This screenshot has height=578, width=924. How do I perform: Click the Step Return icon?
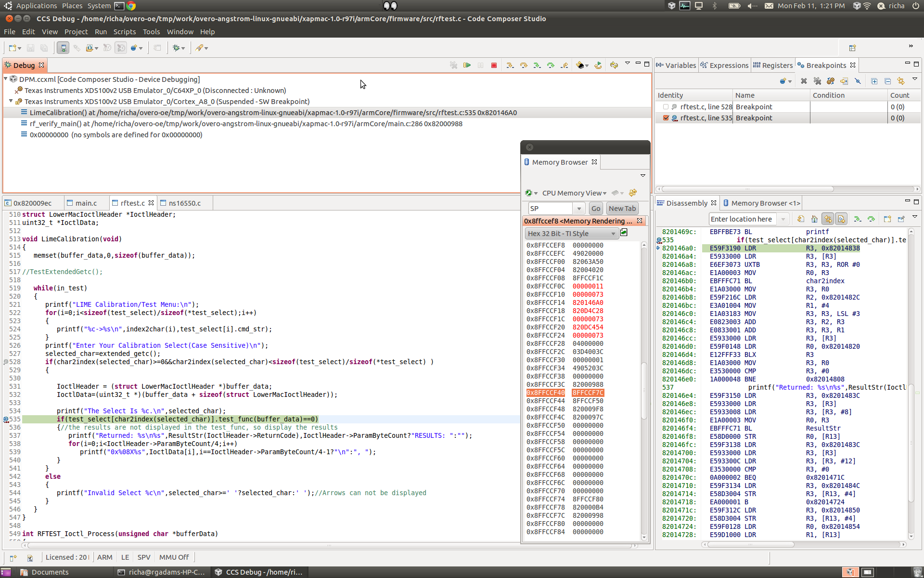[564, 65]
